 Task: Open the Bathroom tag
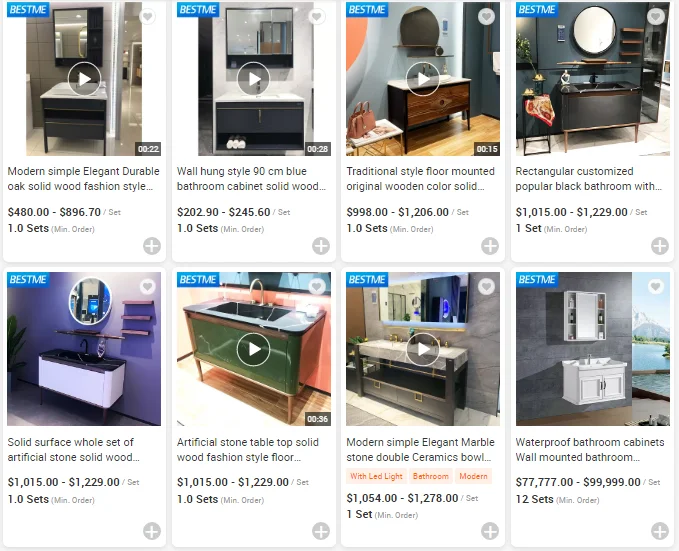[x=430, y=476]
